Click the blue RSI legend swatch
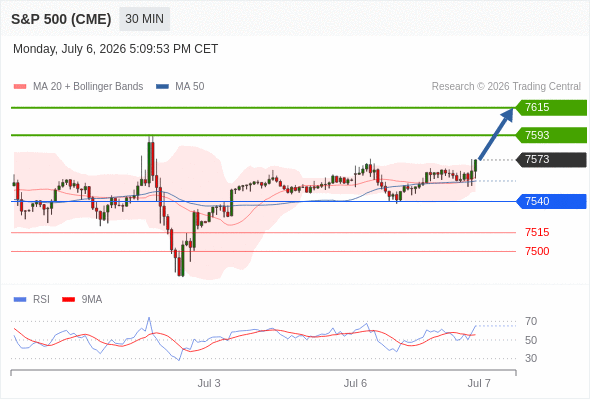This screenshot has height=400, width=590. pyautogui.click(x=20, y=300)
